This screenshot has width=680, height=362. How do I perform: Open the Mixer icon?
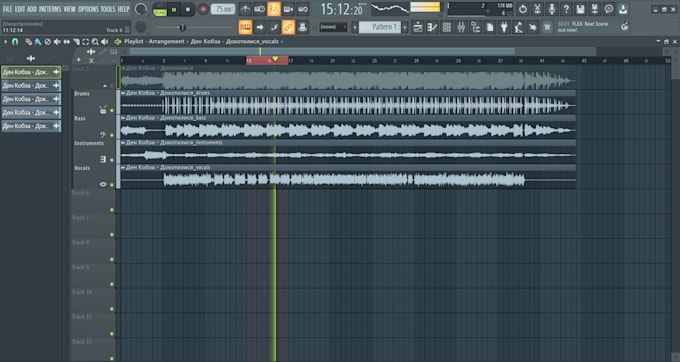pyautogui.click(x=461, y=27)
